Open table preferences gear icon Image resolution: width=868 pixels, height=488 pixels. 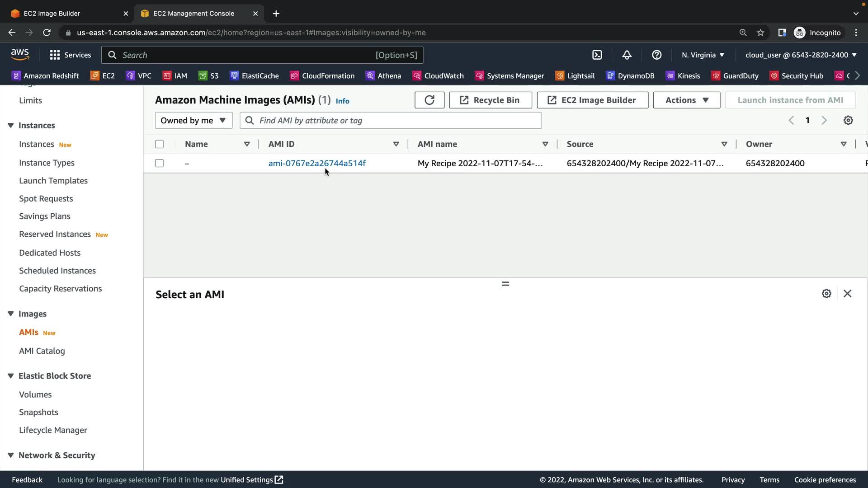click(x=848, y=120)
